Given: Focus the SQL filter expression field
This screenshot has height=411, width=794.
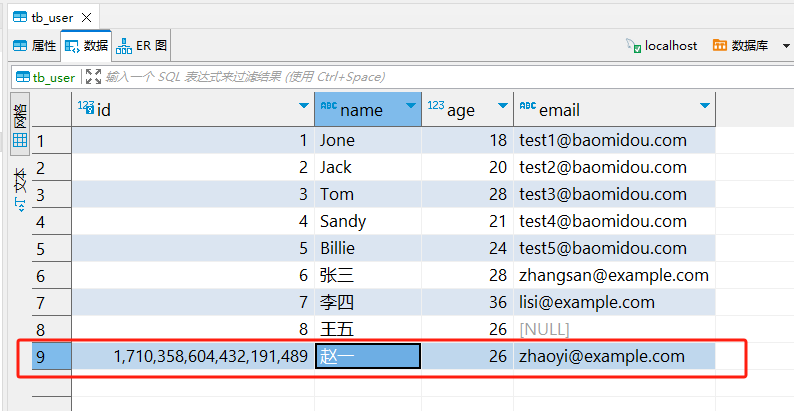Looking at the screenshot, I should pos(448,77).
